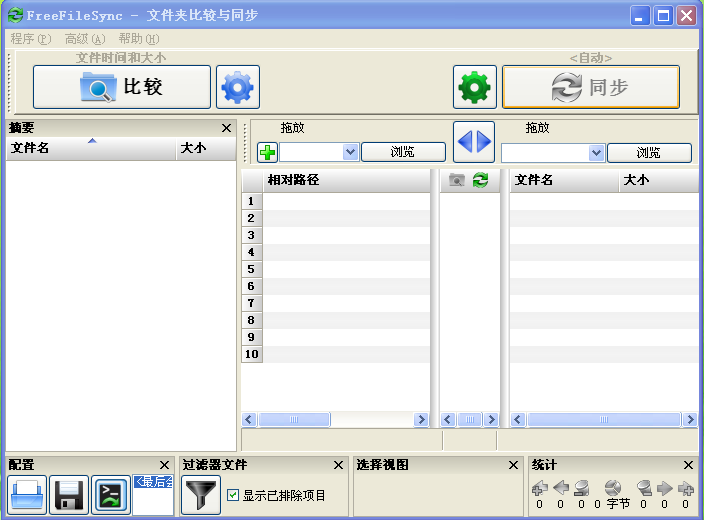Image resolution: width=704 pixels, height=520 pixels.
Task: Click into right folder path field
Action: (545, 153)
